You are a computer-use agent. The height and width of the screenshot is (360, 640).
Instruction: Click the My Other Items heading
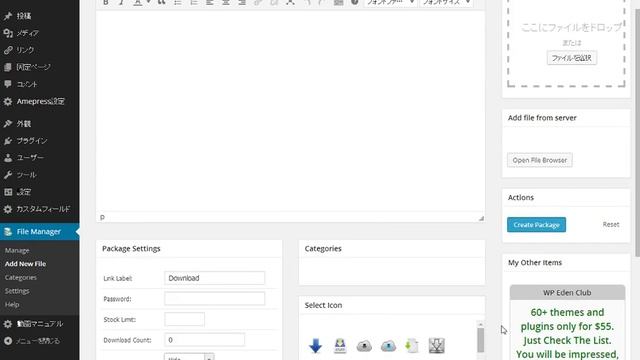[535, 262]
